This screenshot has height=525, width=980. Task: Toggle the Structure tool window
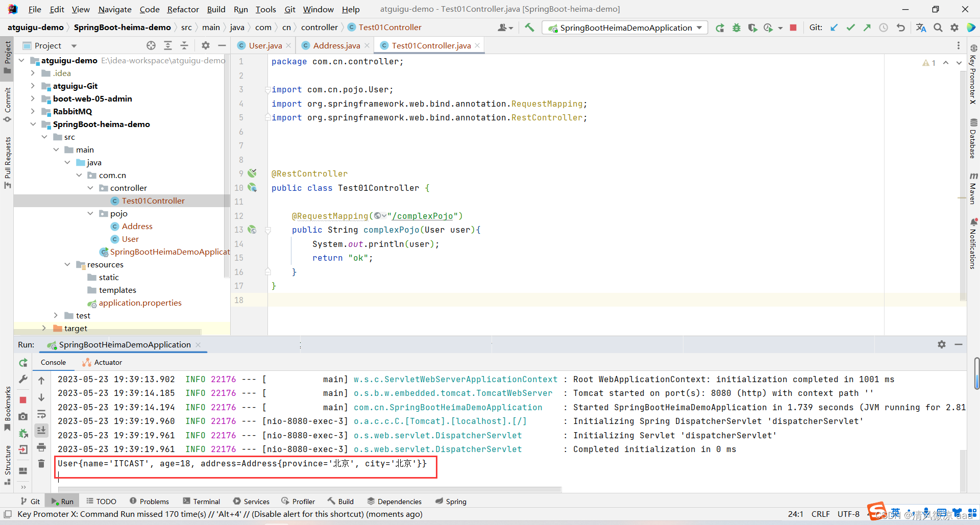(7, 465)
